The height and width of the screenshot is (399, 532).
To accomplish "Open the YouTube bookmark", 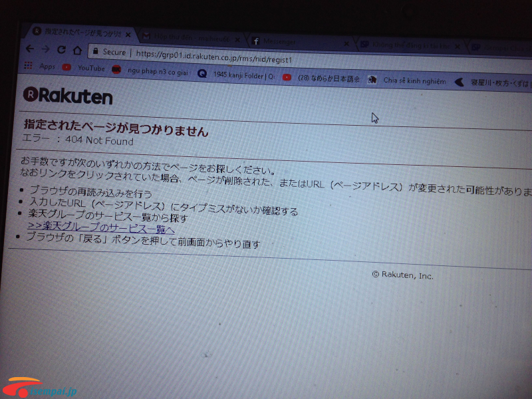I will (x=84, y=68).
